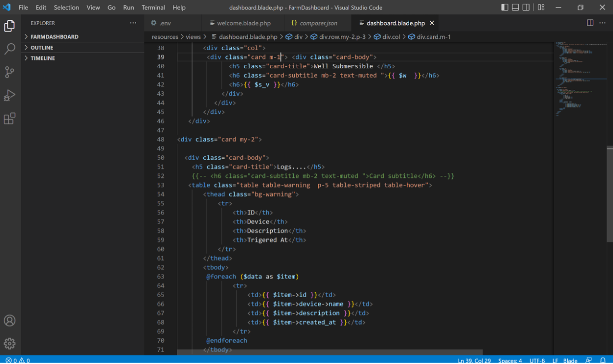Toggle the primary side bar layout button
This screenshot has width=613, height=364.
coord(504,7)
